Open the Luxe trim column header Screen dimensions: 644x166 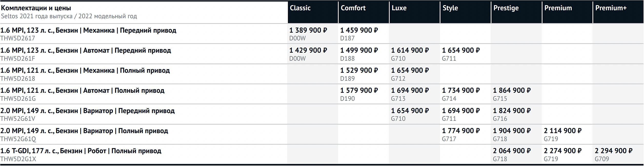click(399, 8)
